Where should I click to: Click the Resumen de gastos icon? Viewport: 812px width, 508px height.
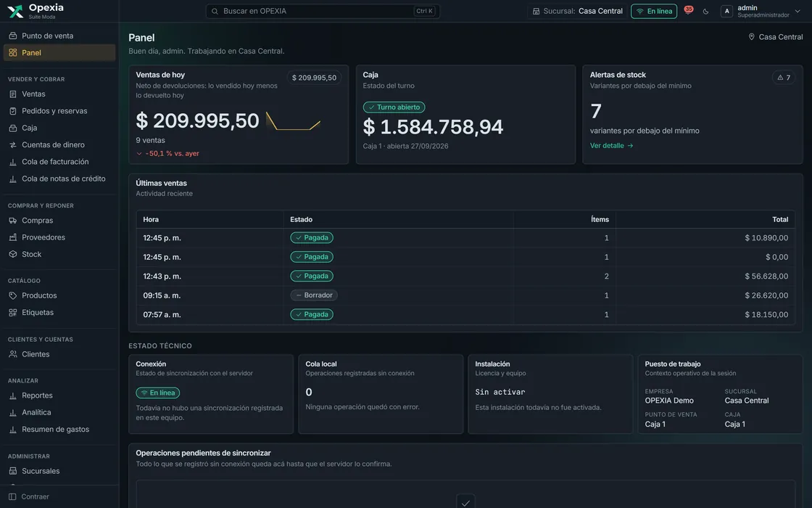tap(13, 429)
